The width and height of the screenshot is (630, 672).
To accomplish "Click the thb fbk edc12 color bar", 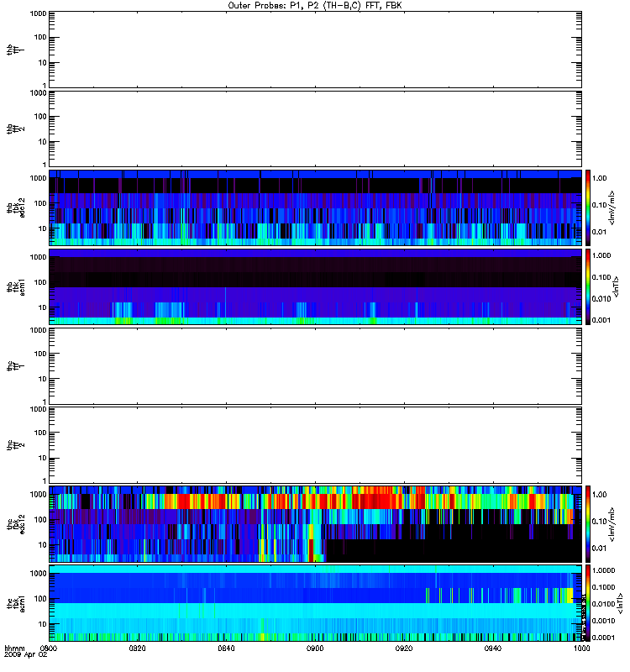I will coord(588,207).
